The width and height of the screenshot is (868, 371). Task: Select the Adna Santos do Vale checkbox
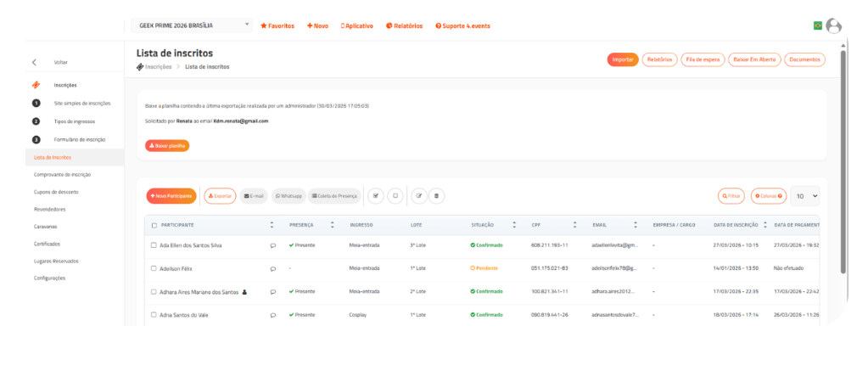pyautogui.click(x=154, y=314)
